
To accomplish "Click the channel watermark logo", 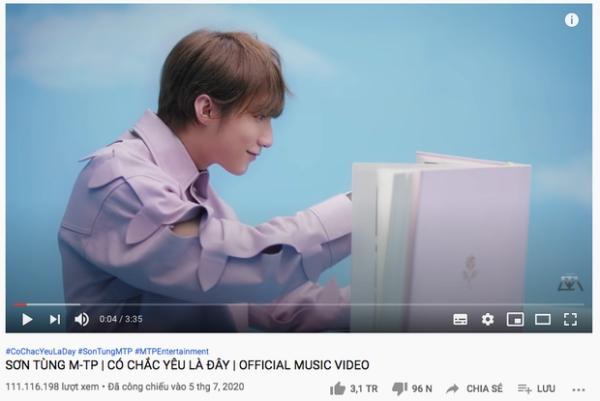I will point(570,283).
